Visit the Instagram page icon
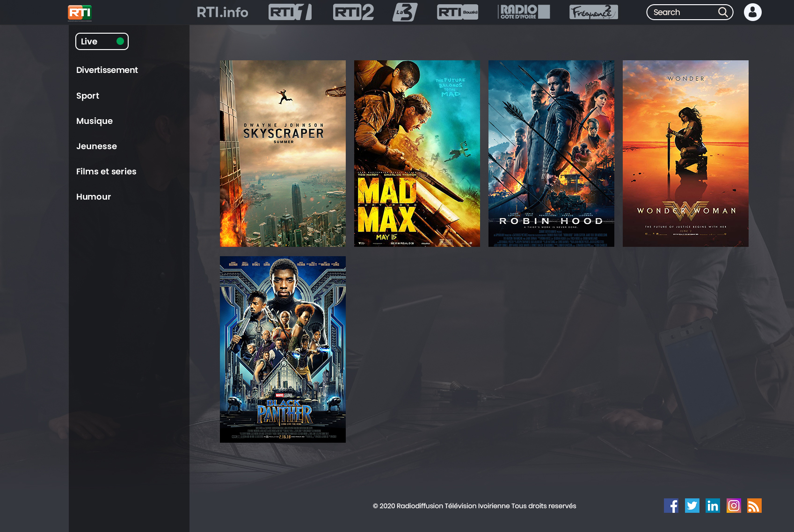Viewport: 794px width, 532px height. tap(734, 506)
